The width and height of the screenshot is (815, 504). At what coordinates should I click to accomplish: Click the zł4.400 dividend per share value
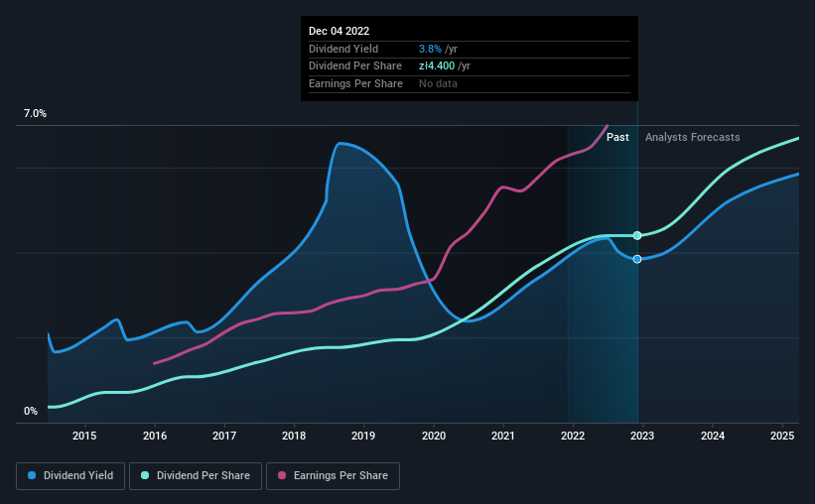[437, 66]
